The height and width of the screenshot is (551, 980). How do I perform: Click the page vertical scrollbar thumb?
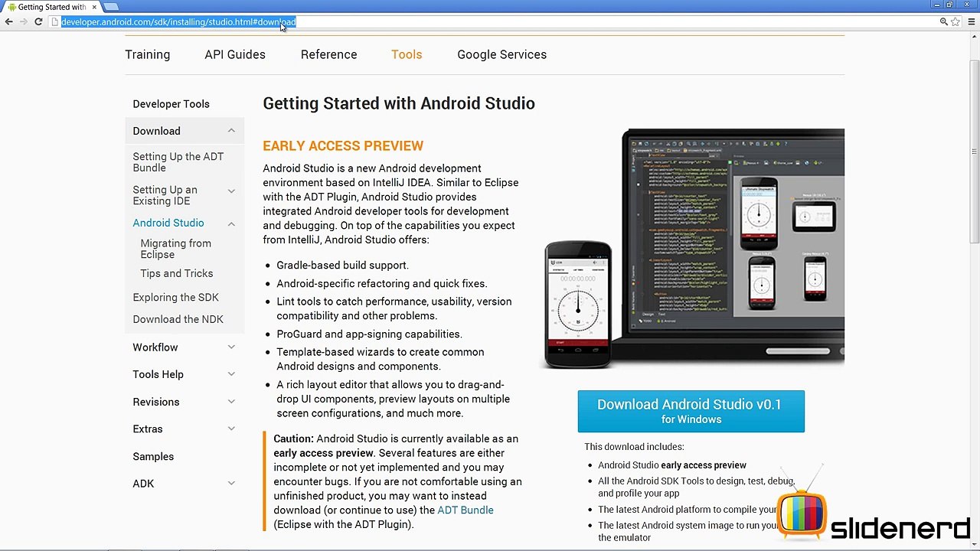click(x=975, y=152)
